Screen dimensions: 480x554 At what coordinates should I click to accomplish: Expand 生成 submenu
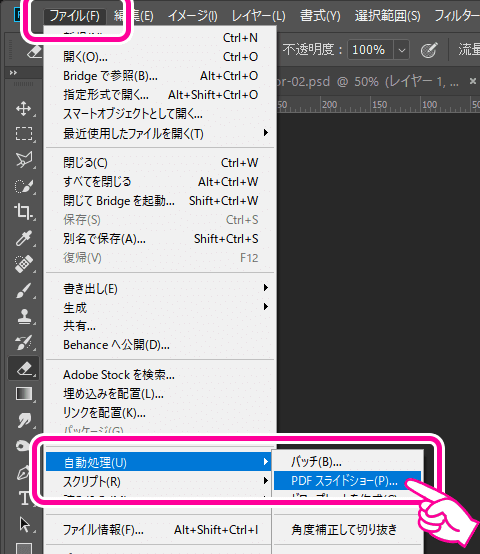[x=160, y=307]
